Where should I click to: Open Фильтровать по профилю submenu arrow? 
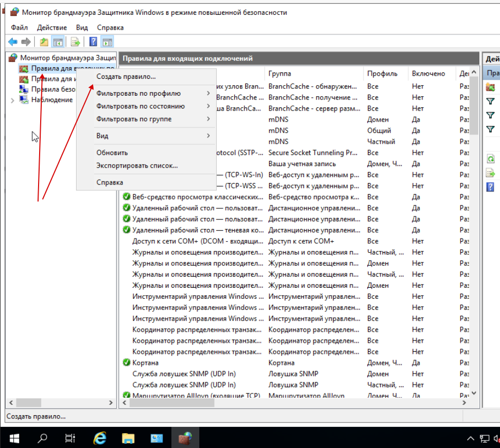pyautogui.click(x=208, y=93)
